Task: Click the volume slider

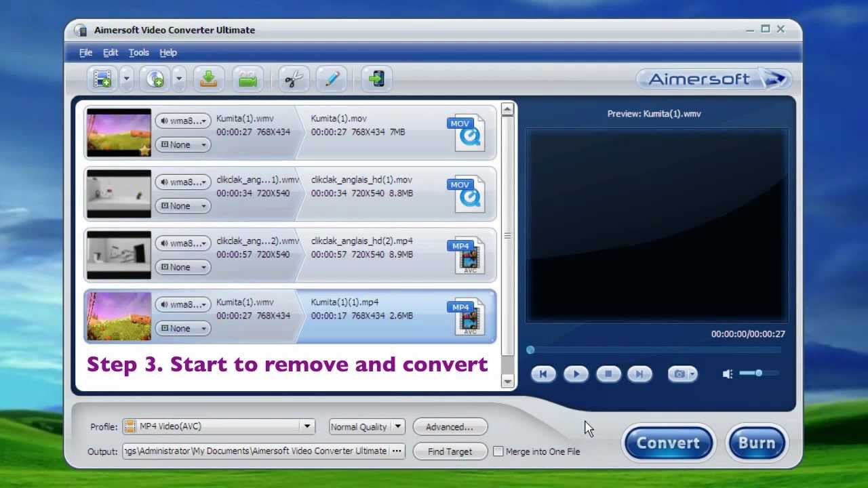Action: (x=758, y=373)
